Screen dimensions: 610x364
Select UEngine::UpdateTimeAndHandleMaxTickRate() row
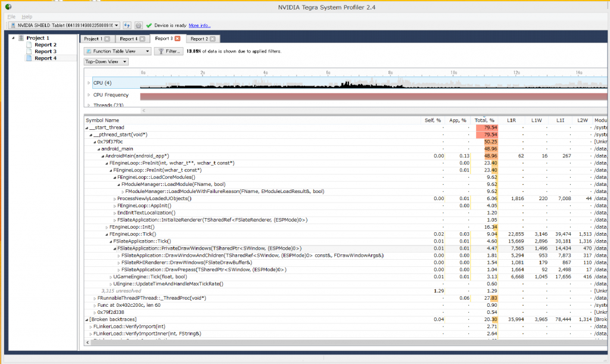tap(346, 284)
